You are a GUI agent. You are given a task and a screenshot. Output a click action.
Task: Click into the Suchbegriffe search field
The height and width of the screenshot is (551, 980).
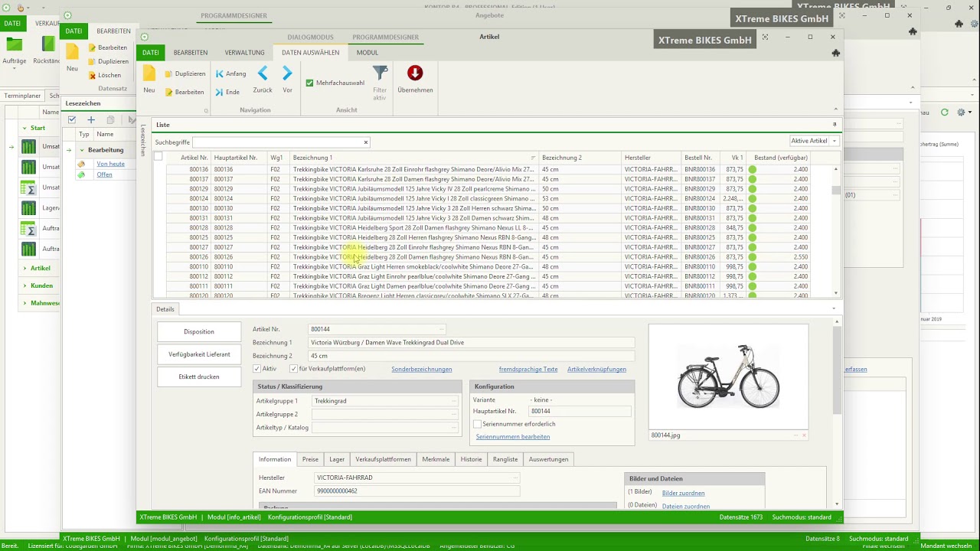[x=277, y=142]
